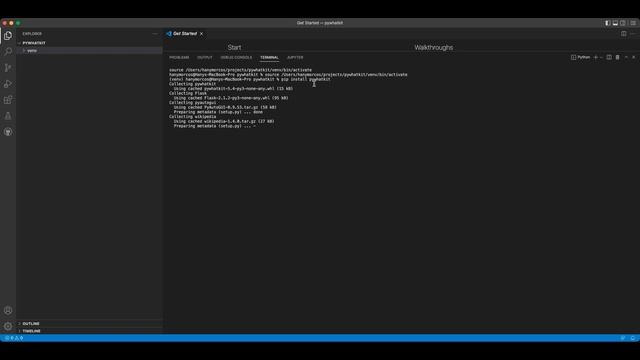Click the Explorer panel title
Image resolution: width=640 pixels, height=360 pixels.
point(32,34)
